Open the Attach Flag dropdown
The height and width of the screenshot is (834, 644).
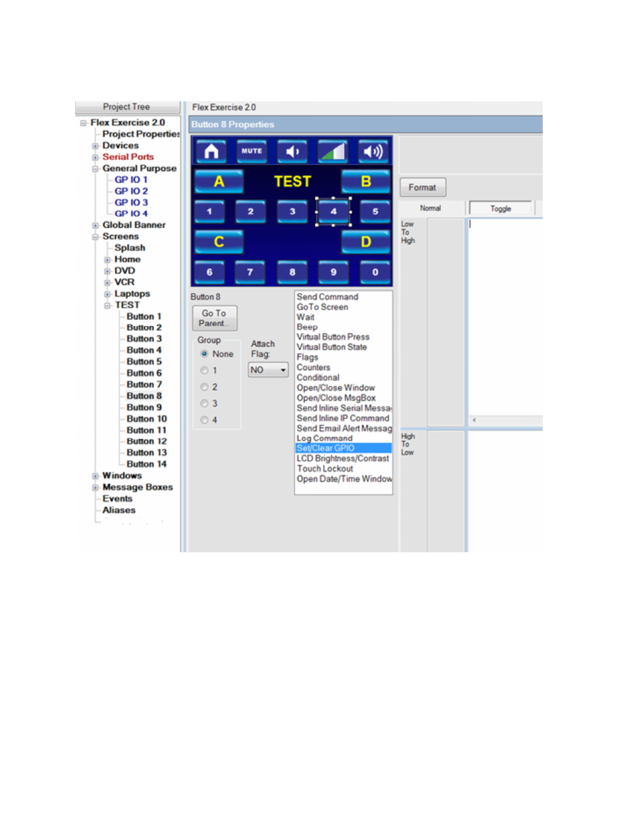click(268, 370)
